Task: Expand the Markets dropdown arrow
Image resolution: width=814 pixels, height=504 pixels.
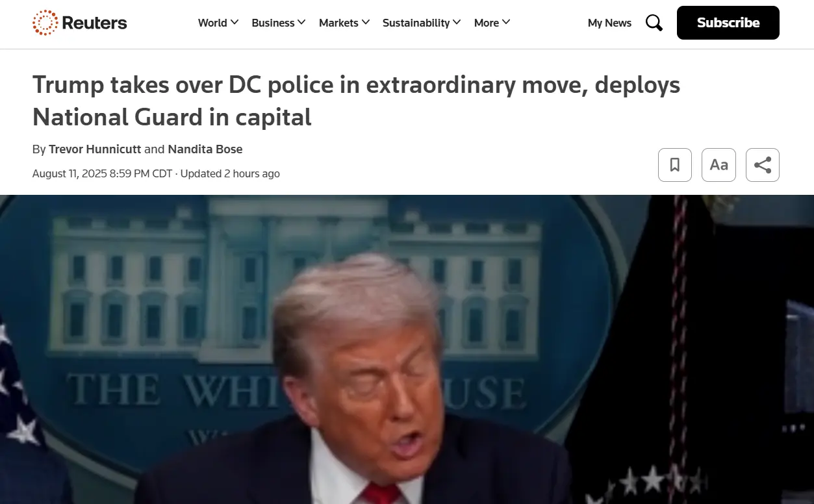Action: click(x=366, y=23)
